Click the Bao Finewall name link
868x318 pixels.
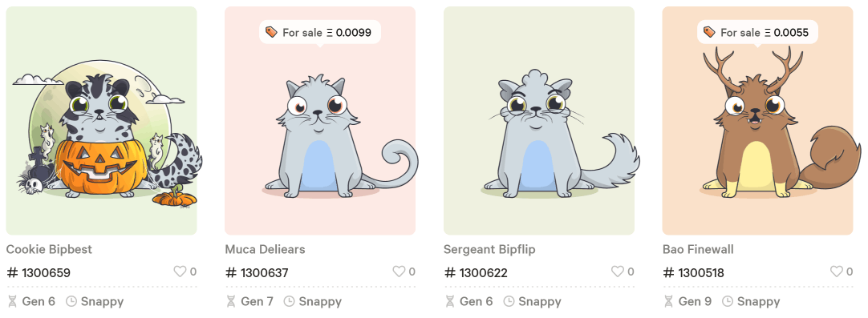click(698, 249)
